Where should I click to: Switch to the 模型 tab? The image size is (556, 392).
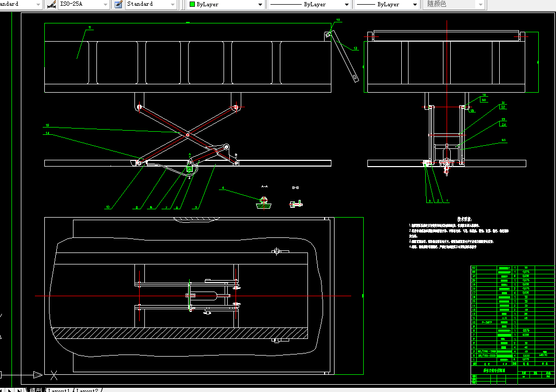point(35,390)
